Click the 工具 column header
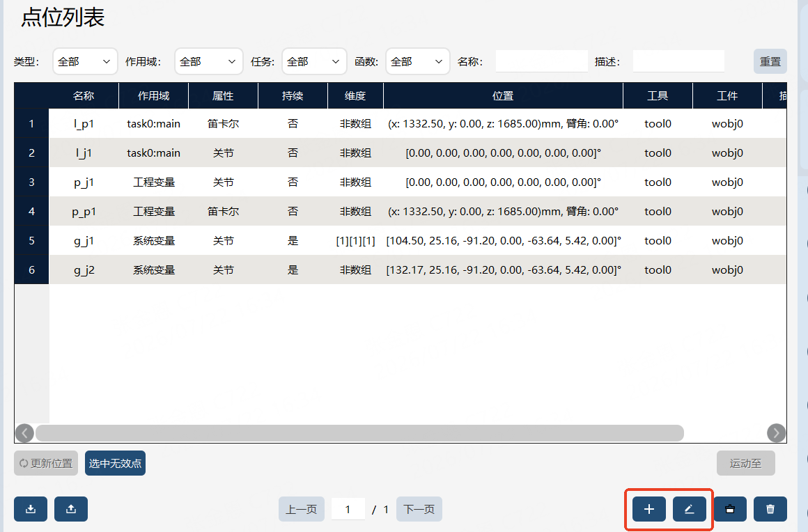The image size is (808, 532). pyautogui.click(x=658, y=96)
